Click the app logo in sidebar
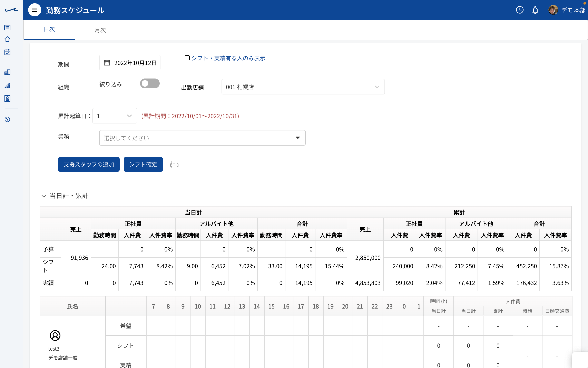Viewport: 588px width, 368px height. 11,10
